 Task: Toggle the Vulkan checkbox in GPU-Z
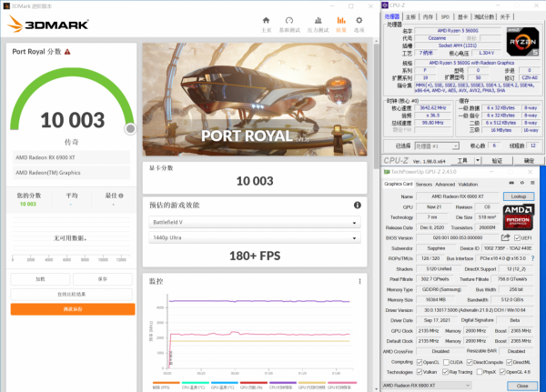pos(420,371)
